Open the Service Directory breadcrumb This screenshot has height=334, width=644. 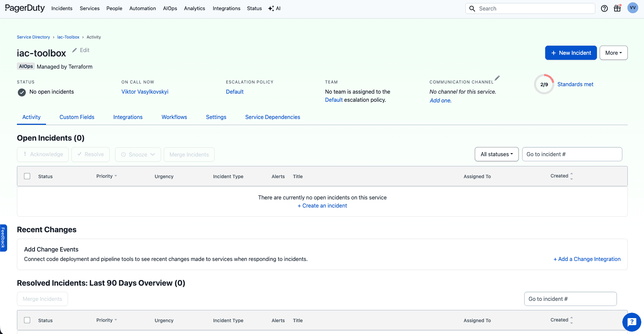click(34, 37)
